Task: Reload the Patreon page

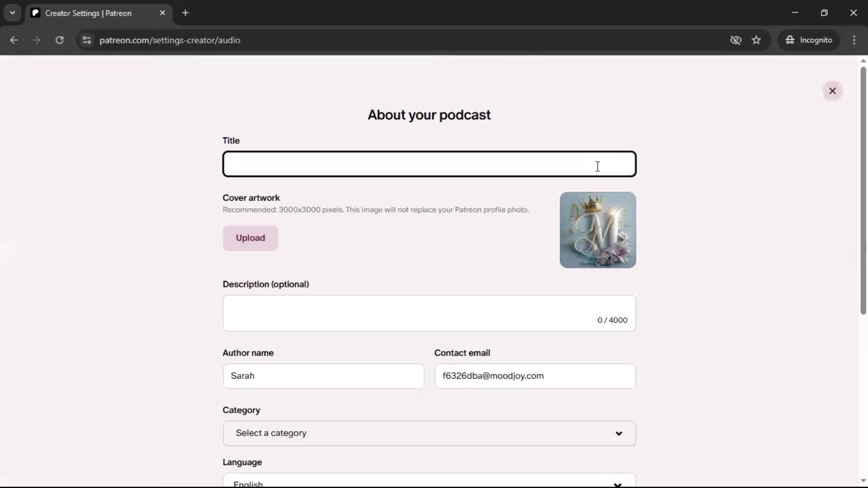Action: point(59,40)
